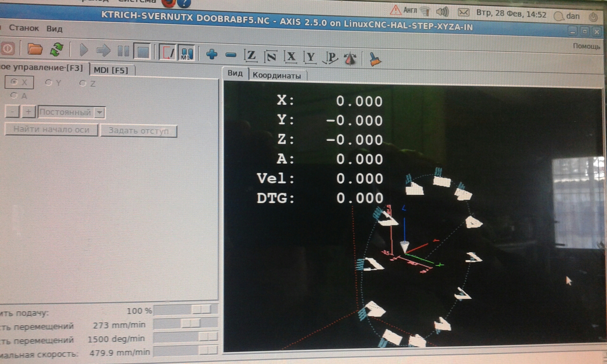Screen dimensions: 607x364
Task: Run the program with play icon
Action: tap(84, 50)
